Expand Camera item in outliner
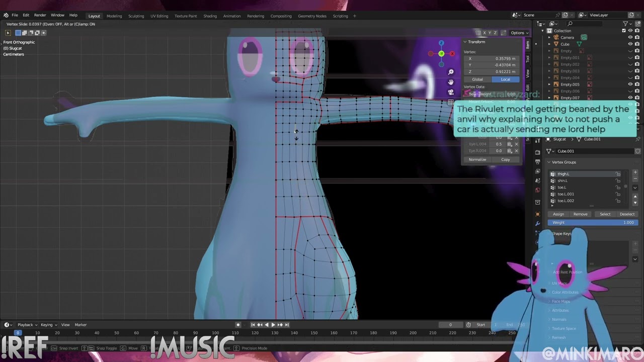 click(549, 37)
